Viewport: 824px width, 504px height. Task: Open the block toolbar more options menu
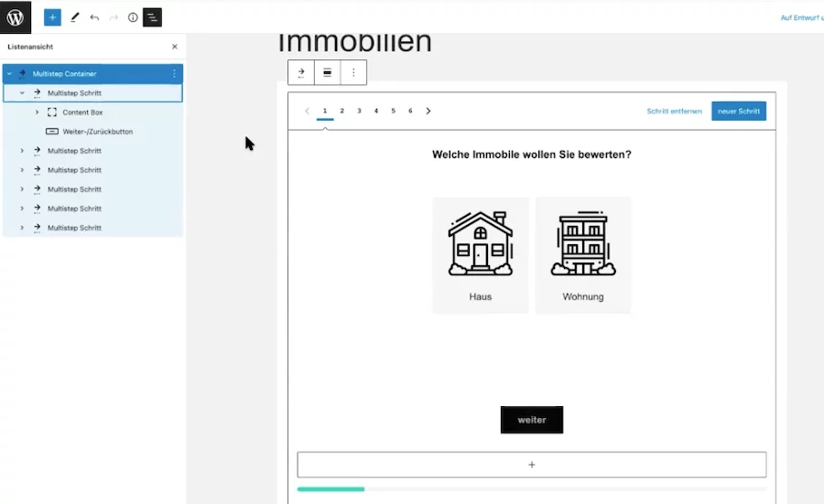pos(353,73)
